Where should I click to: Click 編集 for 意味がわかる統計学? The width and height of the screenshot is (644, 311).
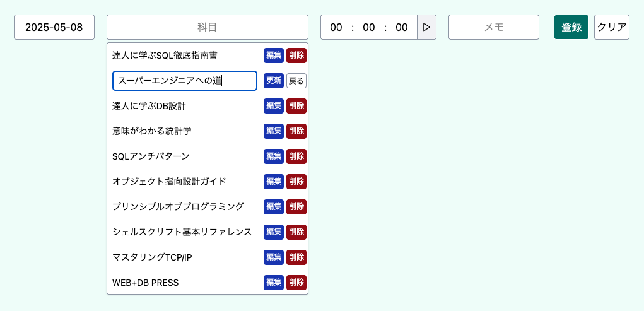(x=274, y=131)
